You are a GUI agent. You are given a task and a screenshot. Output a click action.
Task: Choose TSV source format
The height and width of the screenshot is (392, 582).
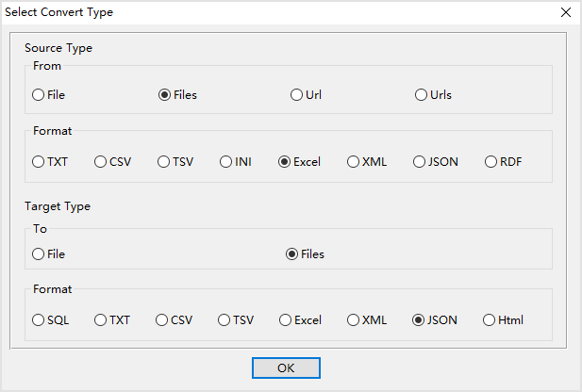[164, 162]
